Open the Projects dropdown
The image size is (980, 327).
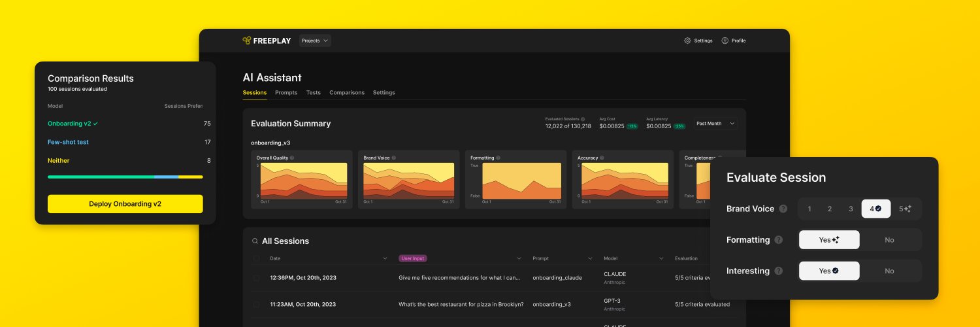point(315,41)
